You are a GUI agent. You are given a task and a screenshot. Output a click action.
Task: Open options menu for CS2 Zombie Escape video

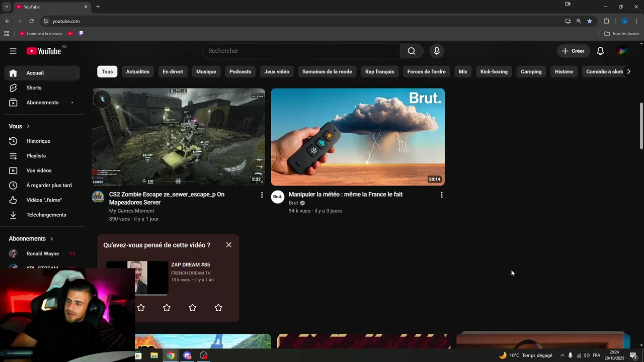click(x=262, y=195)
